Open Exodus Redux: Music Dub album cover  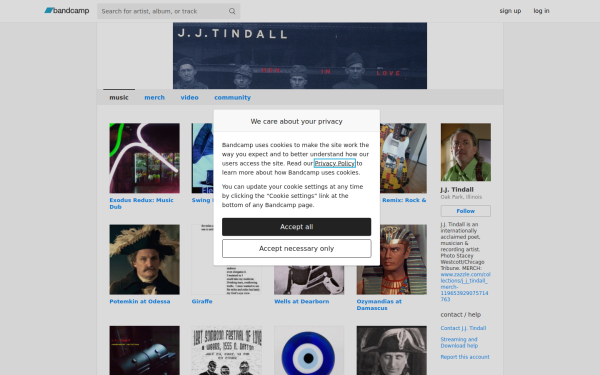[144, 158]
